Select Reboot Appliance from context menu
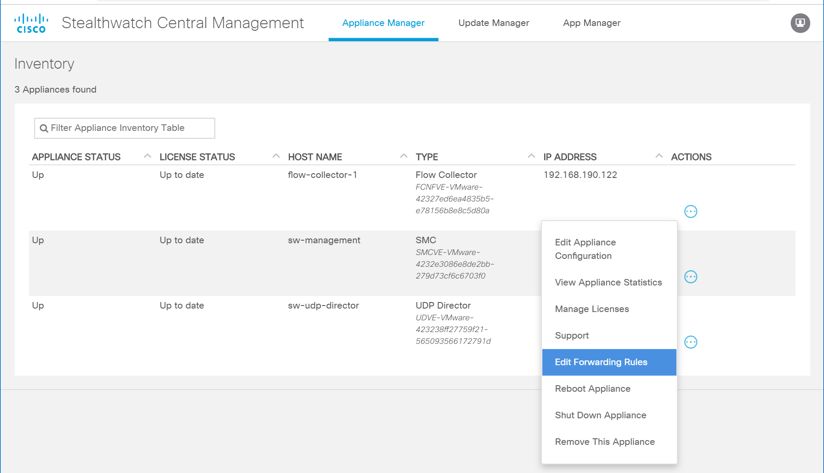Screen dimensions: 824x473 coord(592,389)
